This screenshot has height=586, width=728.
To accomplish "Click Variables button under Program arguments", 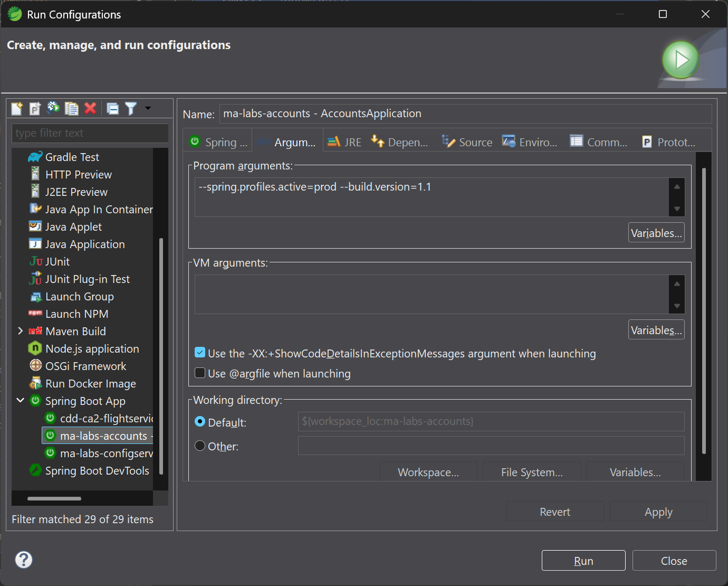I will (x=656, y=233).
